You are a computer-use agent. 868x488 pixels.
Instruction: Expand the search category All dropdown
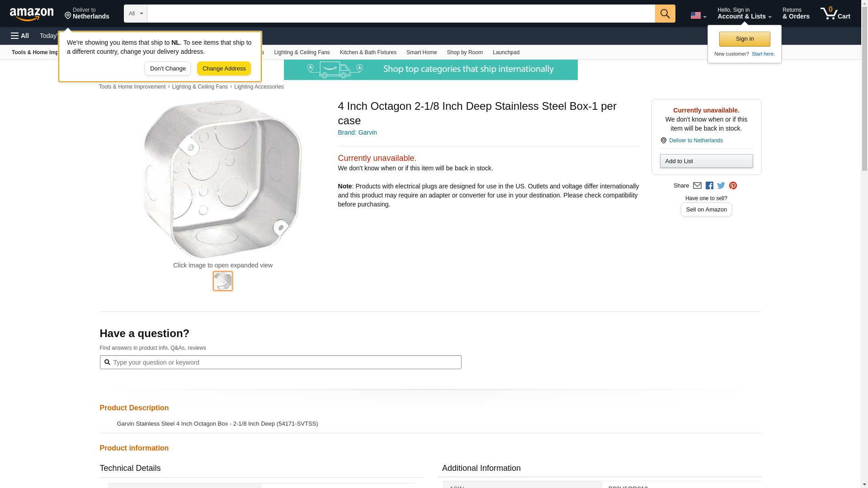pos(135,14)
